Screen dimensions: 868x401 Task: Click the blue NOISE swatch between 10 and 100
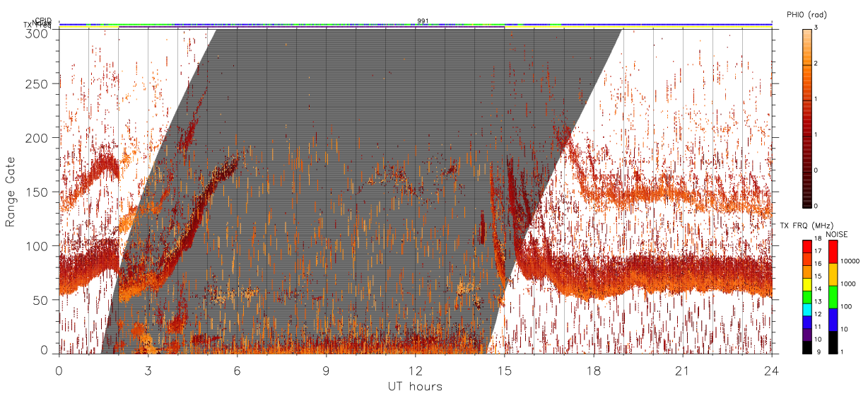(833, 318)
